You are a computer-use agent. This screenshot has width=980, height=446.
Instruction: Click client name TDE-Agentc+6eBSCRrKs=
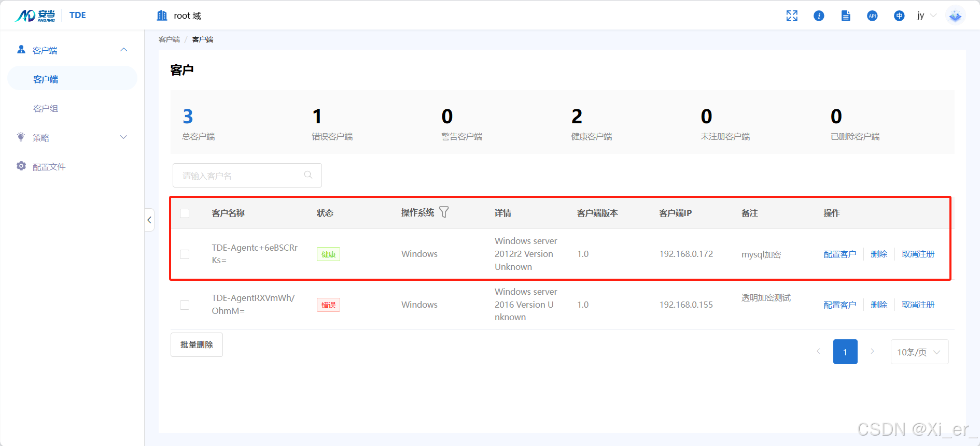(x=255, y=254)
